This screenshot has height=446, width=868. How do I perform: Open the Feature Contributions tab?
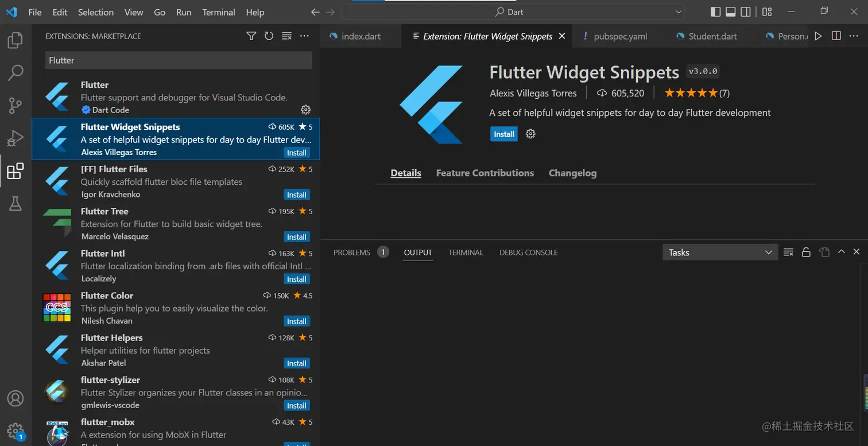point(485,173)
